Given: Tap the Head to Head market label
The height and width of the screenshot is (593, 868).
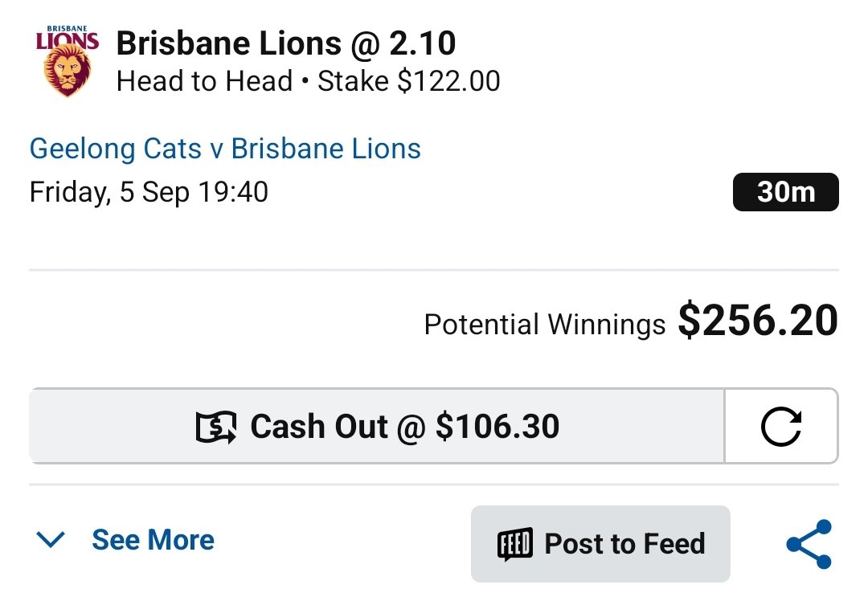Looking at the screenshot, I should 204,81.
